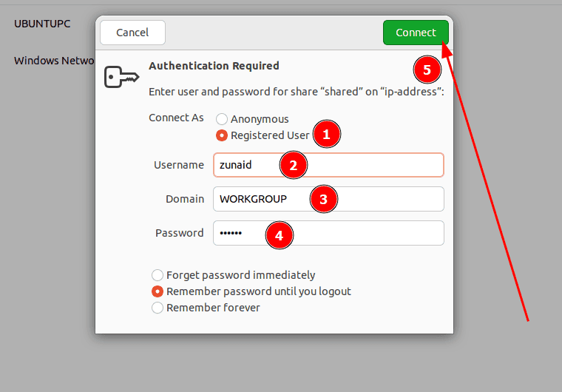Click the red number 1 annotation marker

327,135
